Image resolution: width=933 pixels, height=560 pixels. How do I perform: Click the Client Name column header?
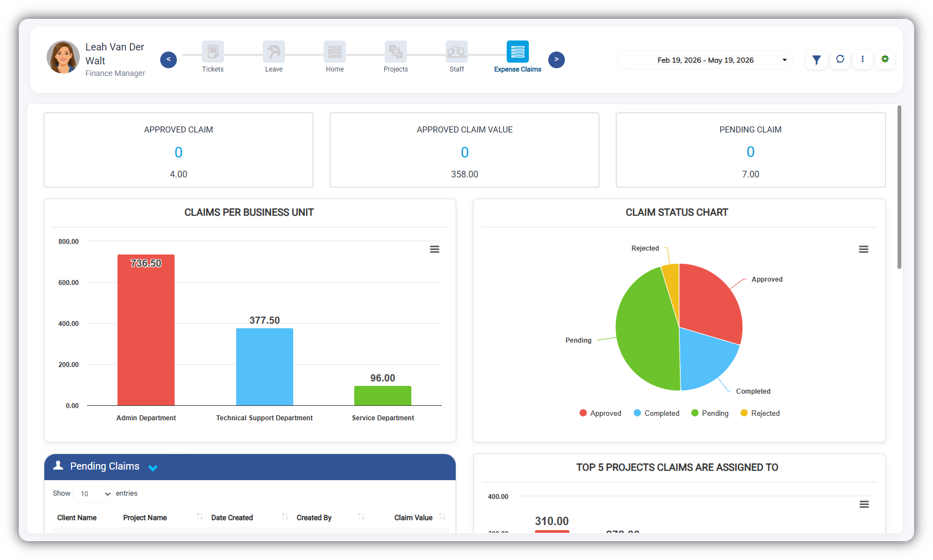[77, 518]
